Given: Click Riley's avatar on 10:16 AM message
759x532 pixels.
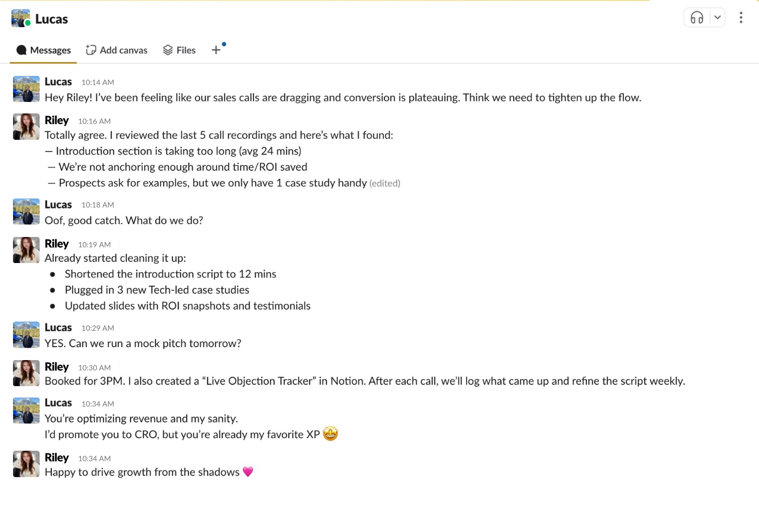Looking at the screenshot, I should tap(26, 126).
